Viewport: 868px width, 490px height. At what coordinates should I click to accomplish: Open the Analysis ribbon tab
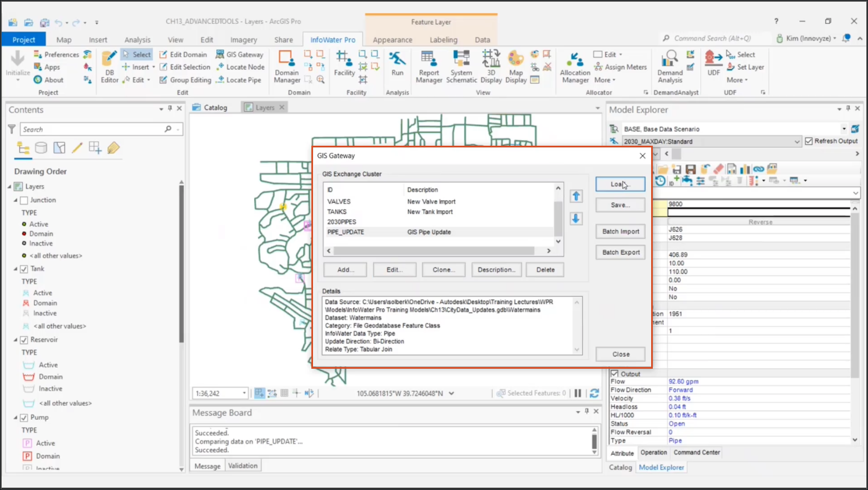(x=137, y=40)
